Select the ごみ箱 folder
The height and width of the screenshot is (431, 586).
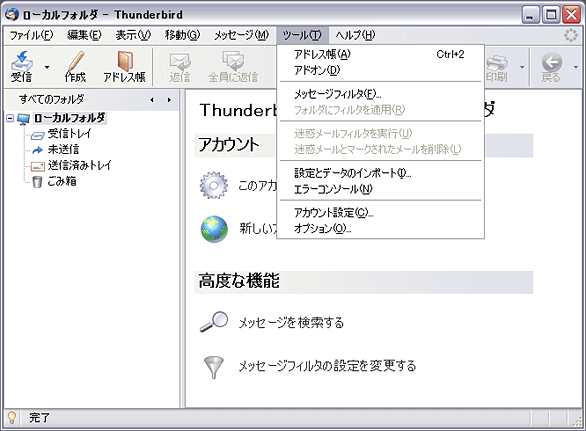[62, 181]
